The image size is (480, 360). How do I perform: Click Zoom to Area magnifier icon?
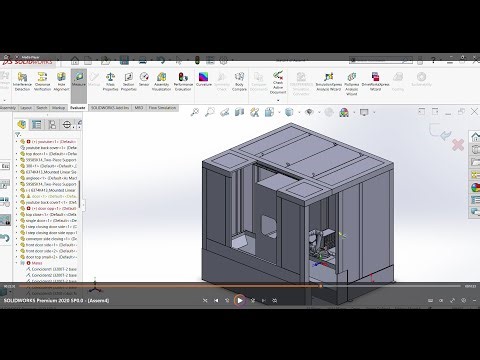pos(210,112)
